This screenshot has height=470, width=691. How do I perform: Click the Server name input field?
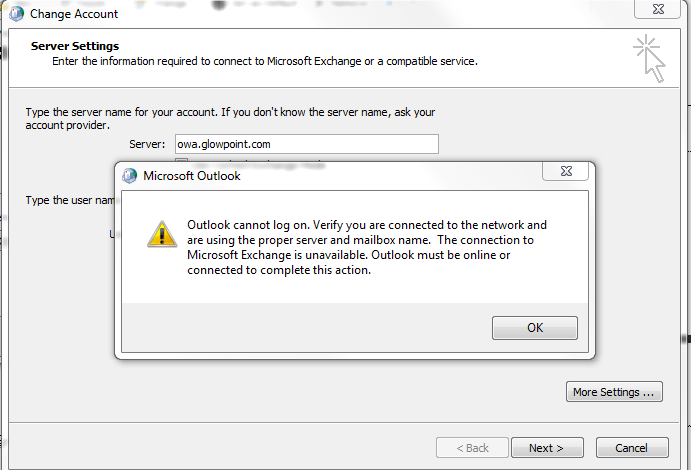tap(305, 144)
